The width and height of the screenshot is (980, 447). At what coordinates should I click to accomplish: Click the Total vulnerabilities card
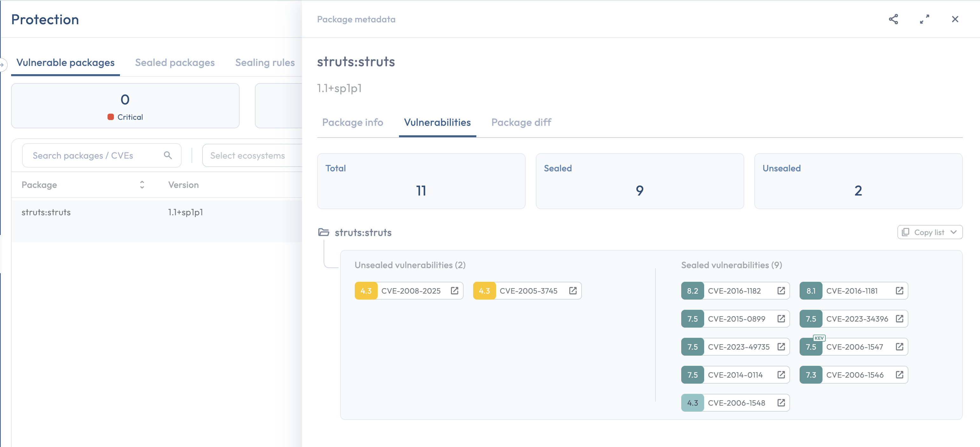(x=421, y=181)
